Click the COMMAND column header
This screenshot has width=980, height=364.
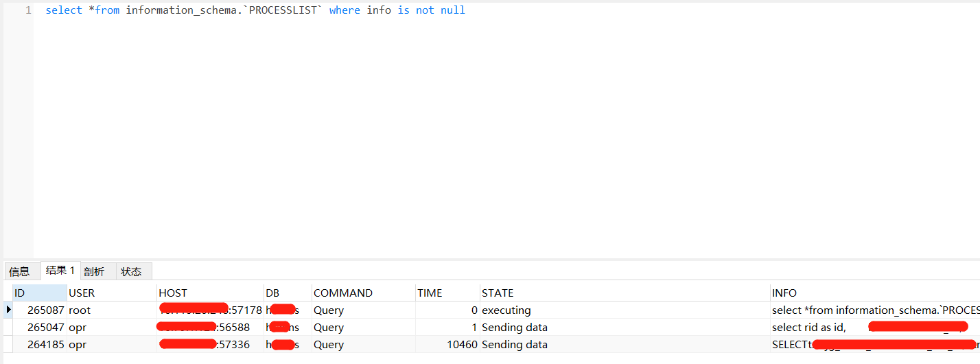coord(362,293)
